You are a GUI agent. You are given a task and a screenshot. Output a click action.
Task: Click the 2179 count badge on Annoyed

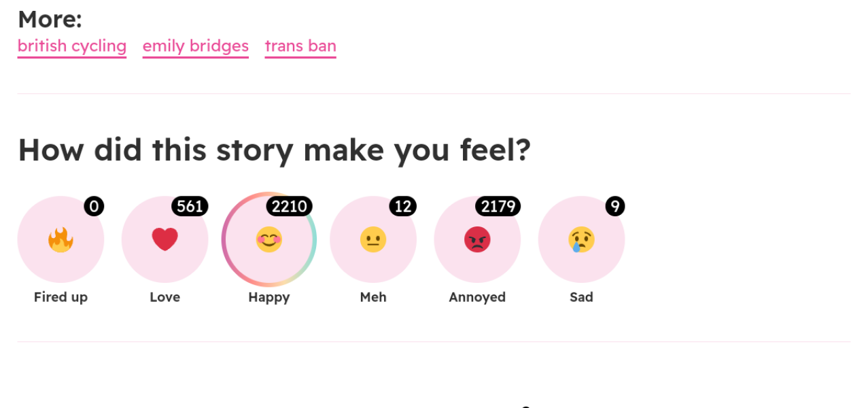498,206
